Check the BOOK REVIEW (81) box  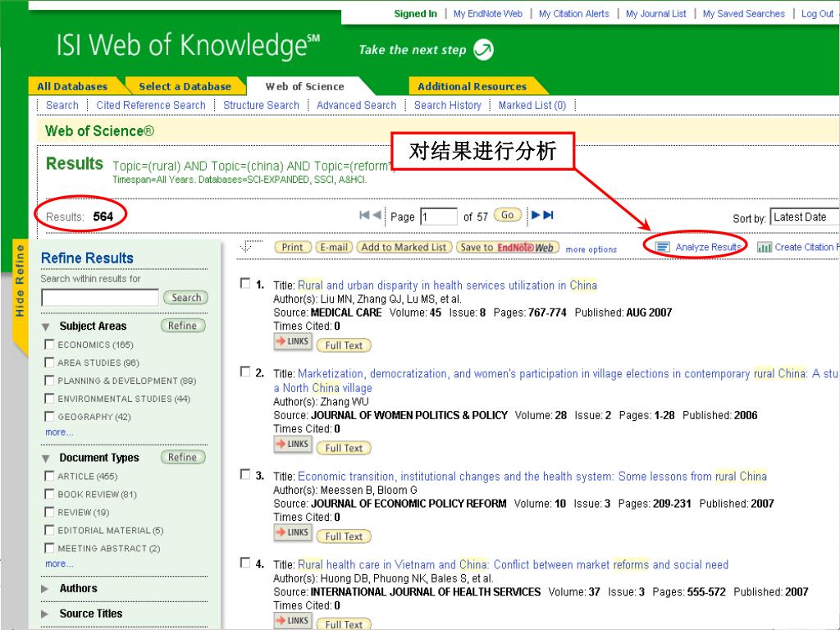click(x=49, y=494)
